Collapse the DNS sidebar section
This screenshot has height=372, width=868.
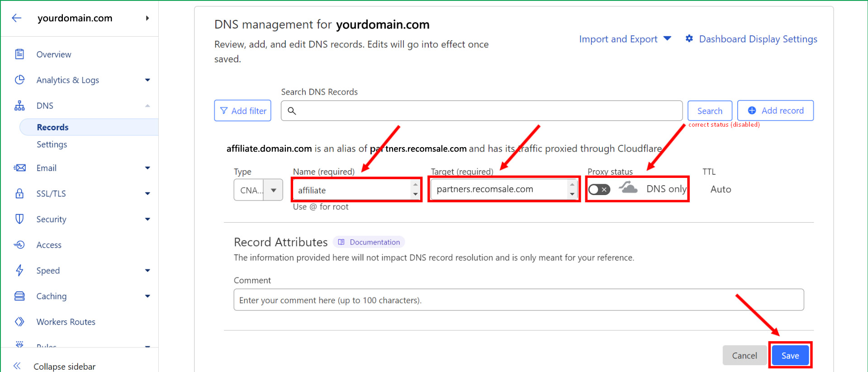click(x=147, y=106)
